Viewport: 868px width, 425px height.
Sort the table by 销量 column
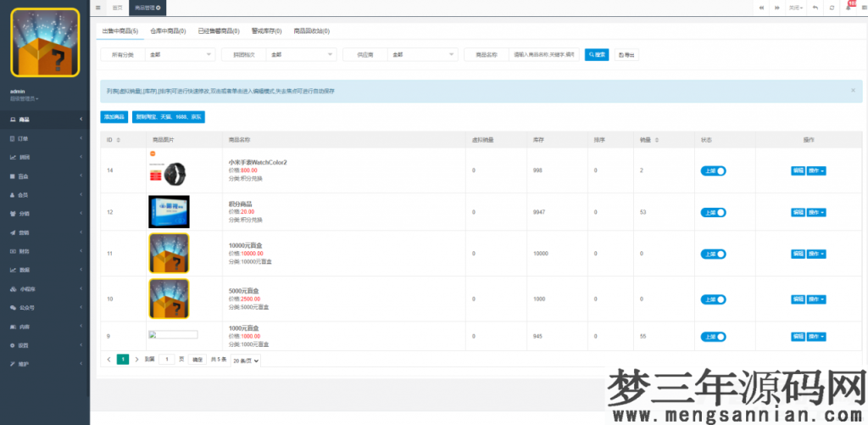click(657, 140)
